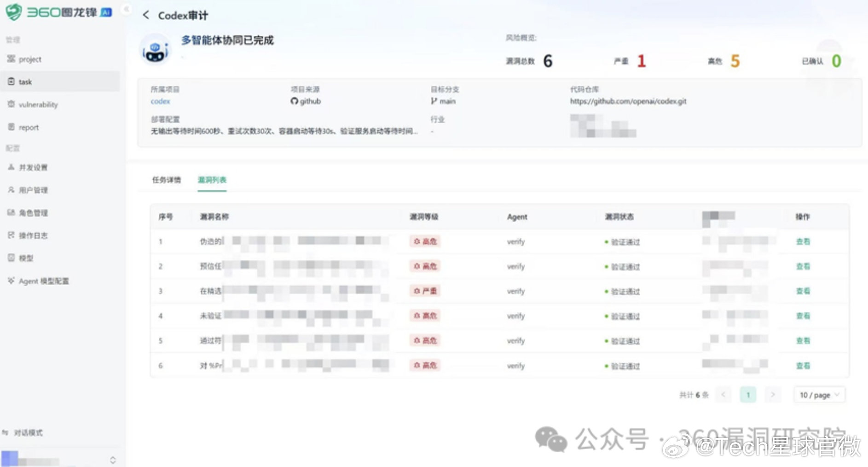Click the 用户管理 person icon

pyautogui.click(x=11, y=189)
